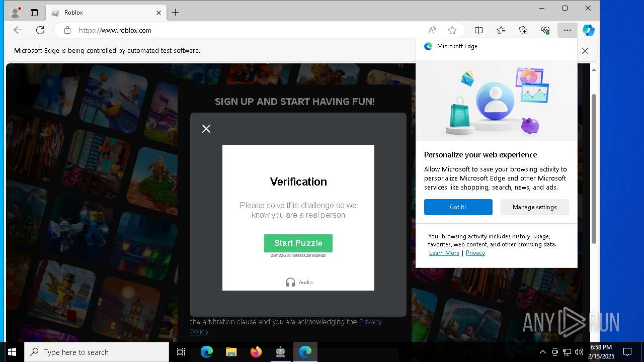644x362 pixels.
Task: Select the Roblox browser tab
Action: (x=106, y=13)
